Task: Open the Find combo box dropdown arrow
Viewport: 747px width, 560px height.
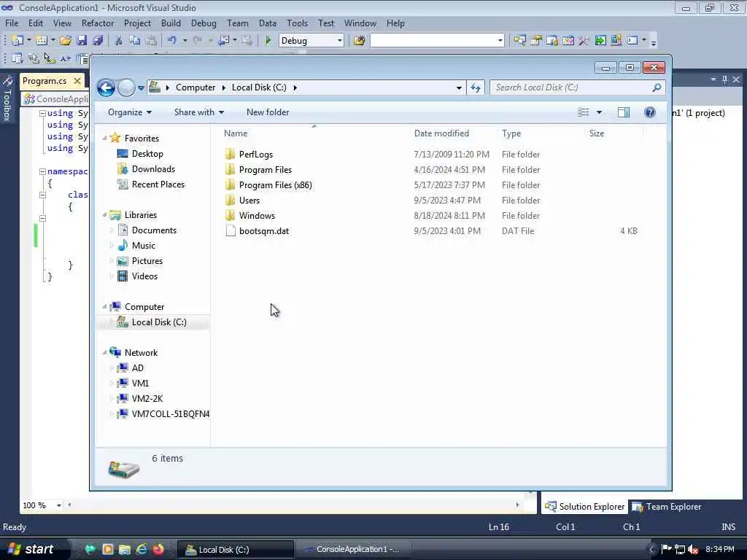Action: click(500, 41)
